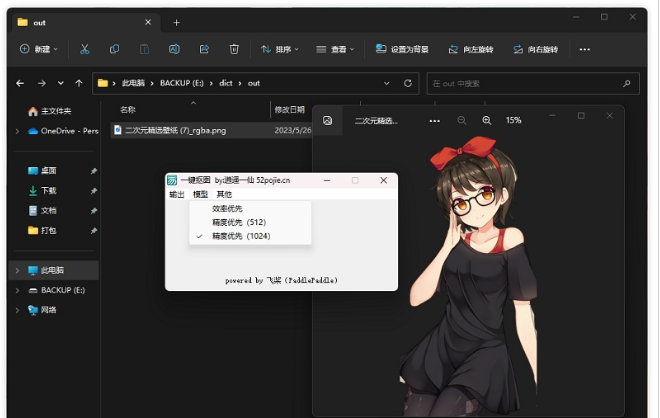Refresh the out folder view
Screen dimensions: 660x418
[x=407, y=83]
